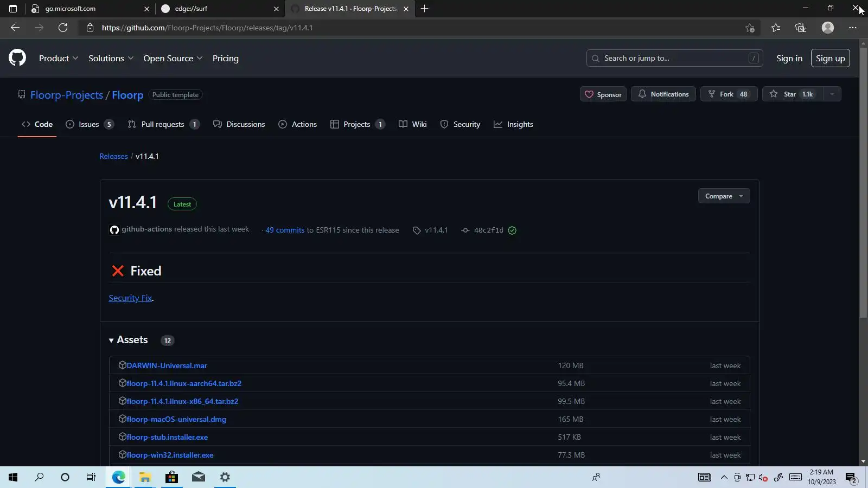Open the Projects tab
This screenshot has width=868, height=488.
(358, 124)
